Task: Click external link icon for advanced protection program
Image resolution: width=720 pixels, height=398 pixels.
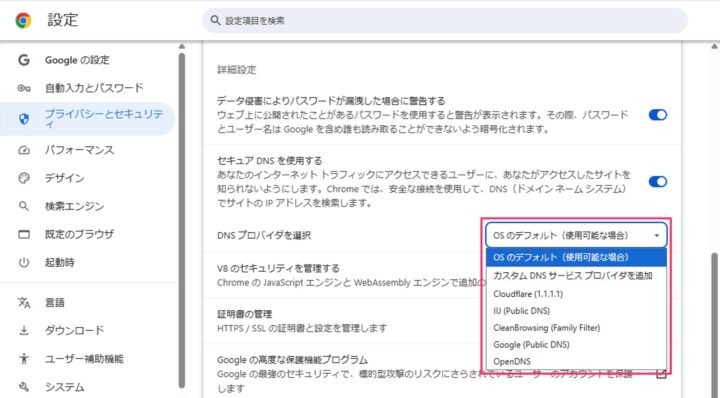Action: click(x=661, y=374)
